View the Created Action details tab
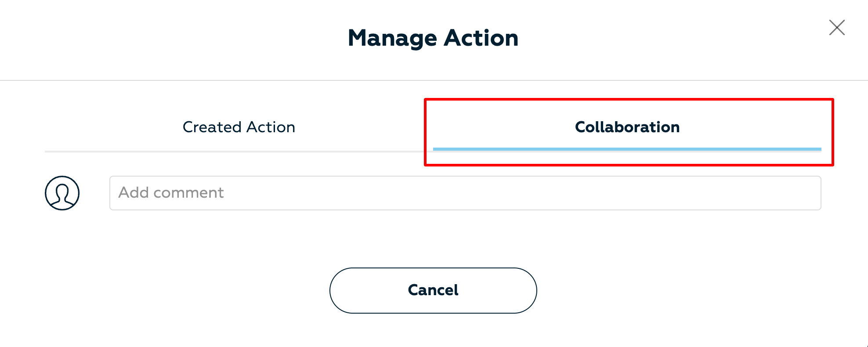This screenshot has width=868, height=347. coord(239,127)
